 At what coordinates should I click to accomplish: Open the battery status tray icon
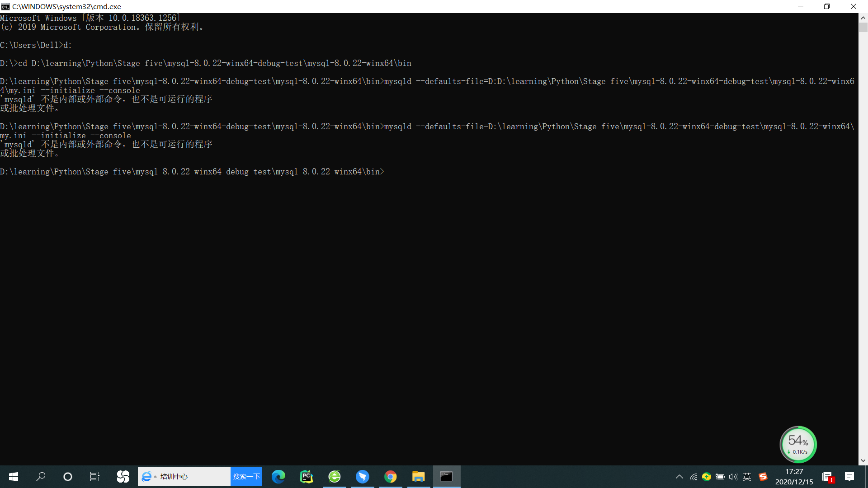[x=720, y=477]
